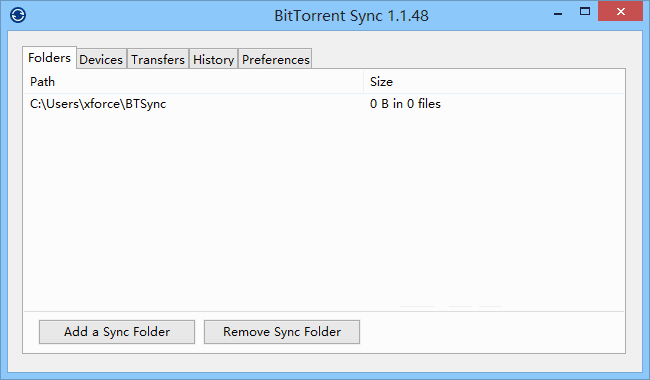Click Remove Sync Folder button
This screenshot has height=380, width=650.
point(282,332)
